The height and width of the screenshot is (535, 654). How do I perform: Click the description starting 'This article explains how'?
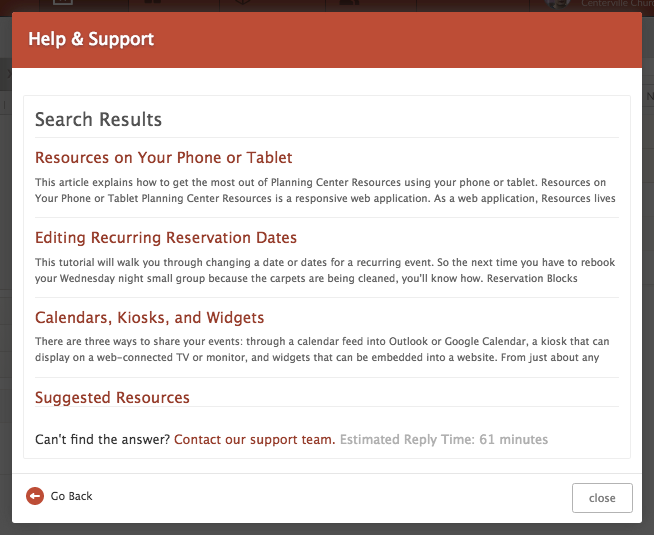(x=325, y=190)
